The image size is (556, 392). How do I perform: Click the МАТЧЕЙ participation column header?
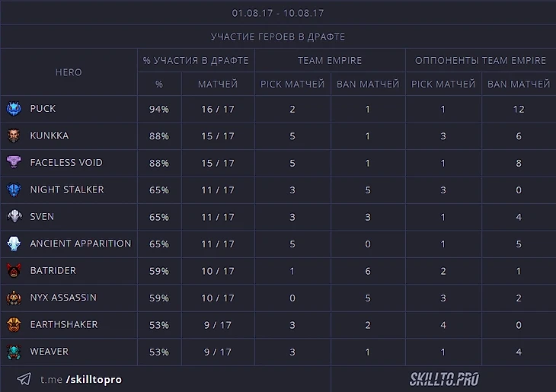(218, 84)
